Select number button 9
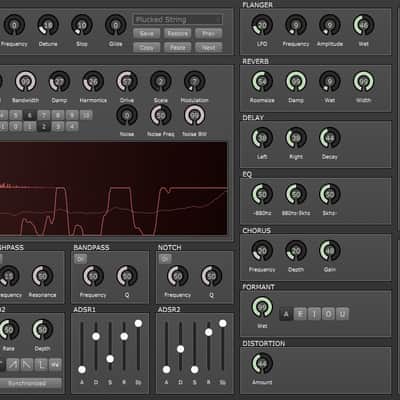The image size is (400, 400). (x=72, y=115)
